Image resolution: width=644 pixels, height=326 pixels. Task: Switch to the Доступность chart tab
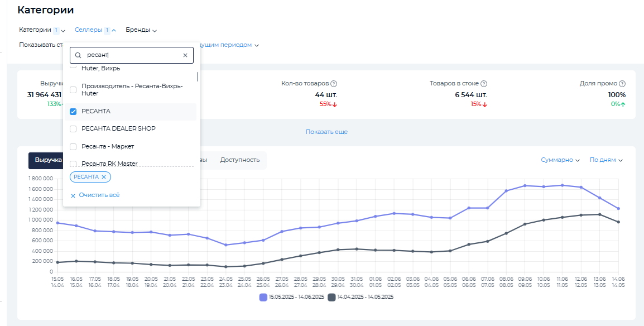click(240, 160)
